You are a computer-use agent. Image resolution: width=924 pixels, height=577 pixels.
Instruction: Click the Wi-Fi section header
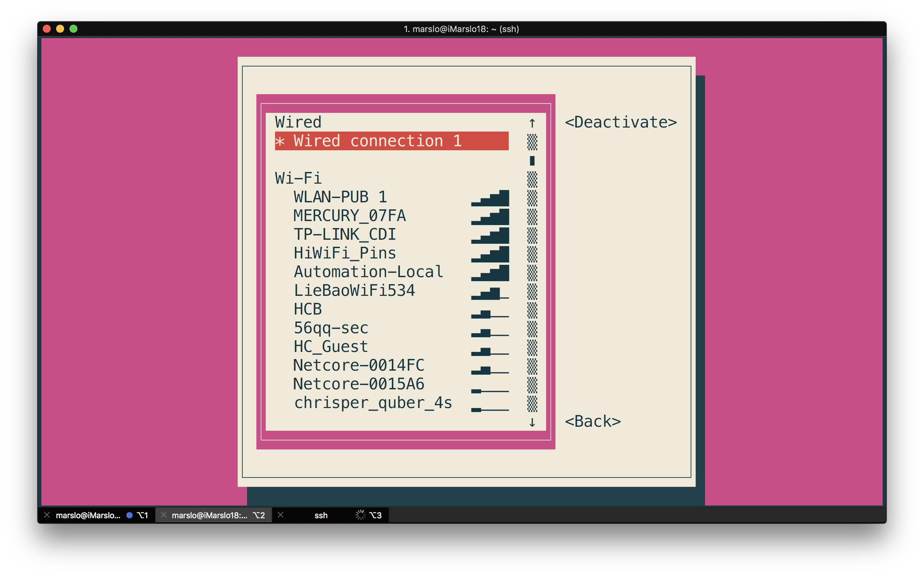tap(298, 178)
